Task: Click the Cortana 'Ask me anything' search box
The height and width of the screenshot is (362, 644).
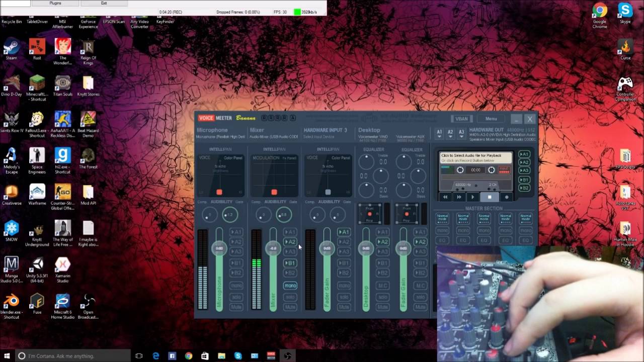Action: 72,356
